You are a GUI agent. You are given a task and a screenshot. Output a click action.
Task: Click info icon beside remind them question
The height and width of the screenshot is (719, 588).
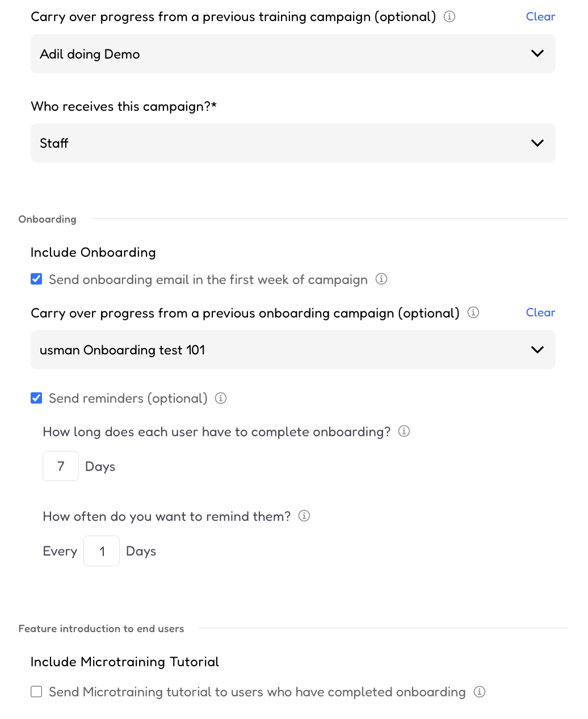[304, 516]
